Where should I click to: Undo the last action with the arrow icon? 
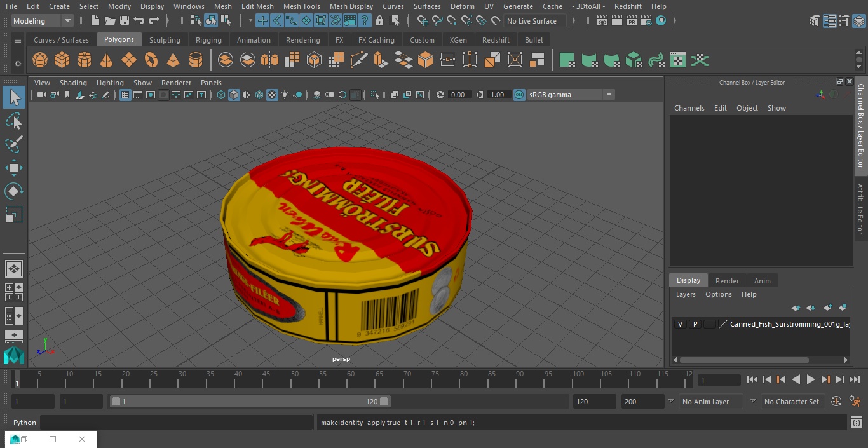(x=139, y=21)
